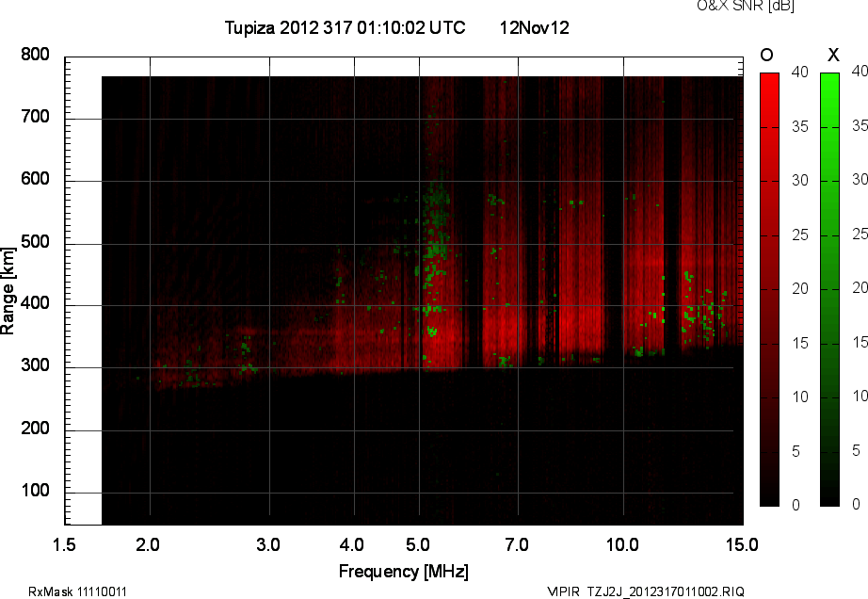Image resolution: width=868 pixels, height=599 pixels.
Task: Select the title text 'Tupiza 2012 317 01:10:02 UTC'
Action: coord(345,27)
